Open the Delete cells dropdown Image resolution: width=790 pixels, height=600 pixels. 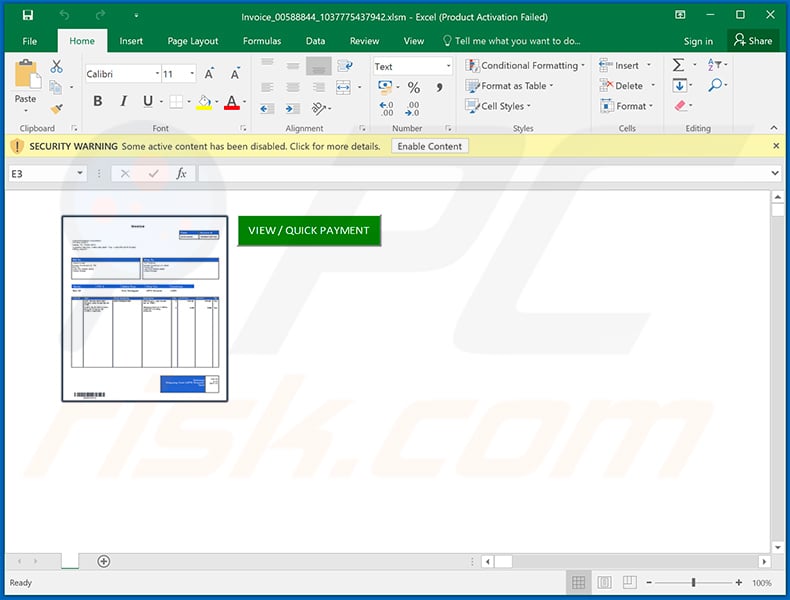tap(653, 86)
